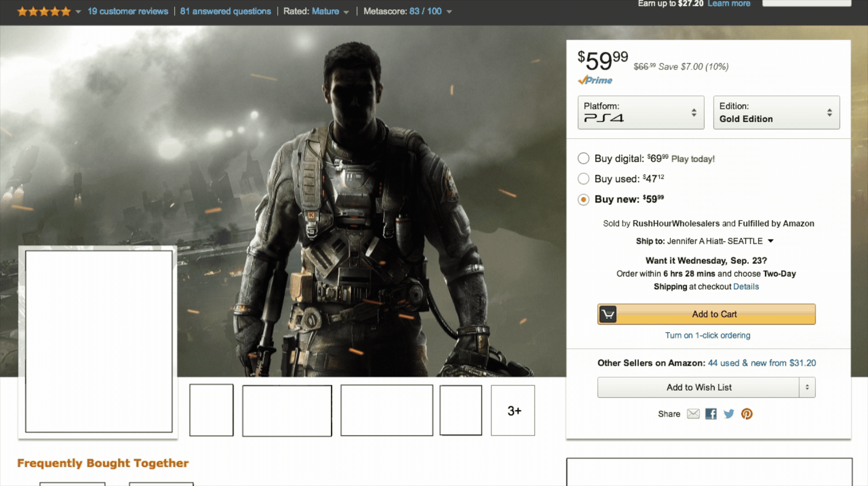Click the $66.99 strikethrough list price
Screen dimensions: 868x486
(x=645, y=67)
